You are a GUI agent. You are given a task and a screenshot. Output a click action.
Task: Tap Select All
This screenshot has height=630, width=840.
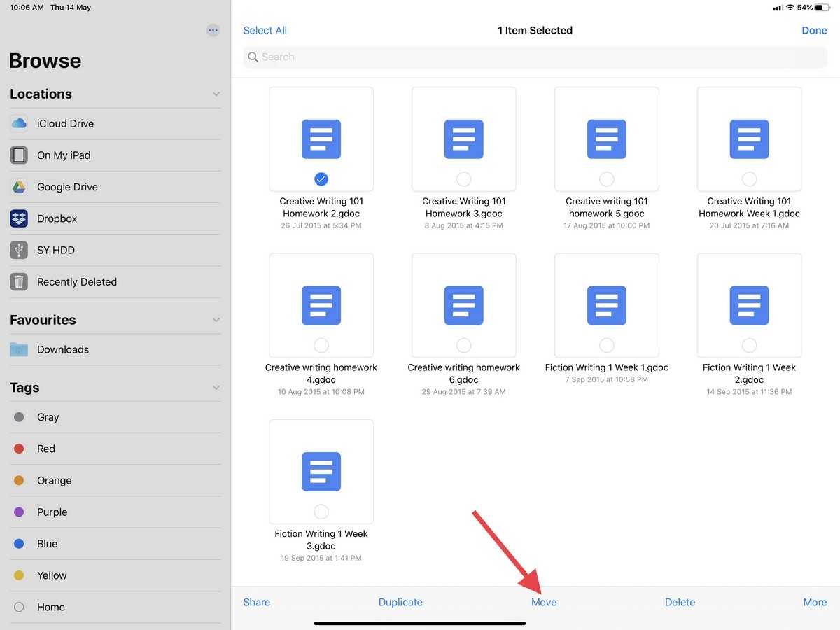click(x=265, y=30)
